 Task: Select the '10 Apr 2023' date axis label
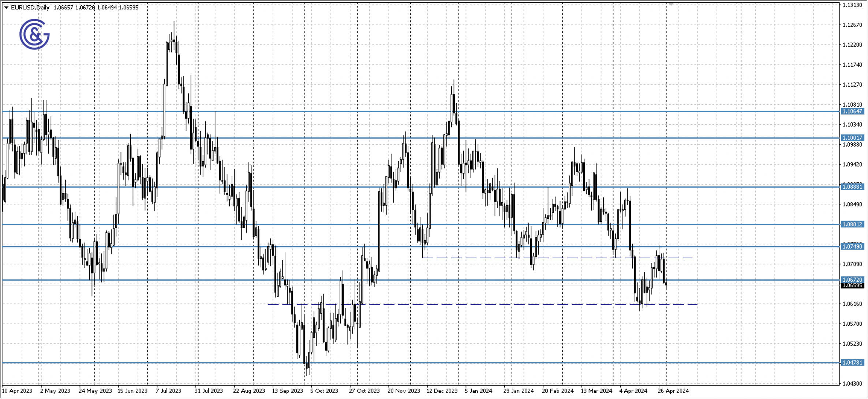click(x=17, y=391)
